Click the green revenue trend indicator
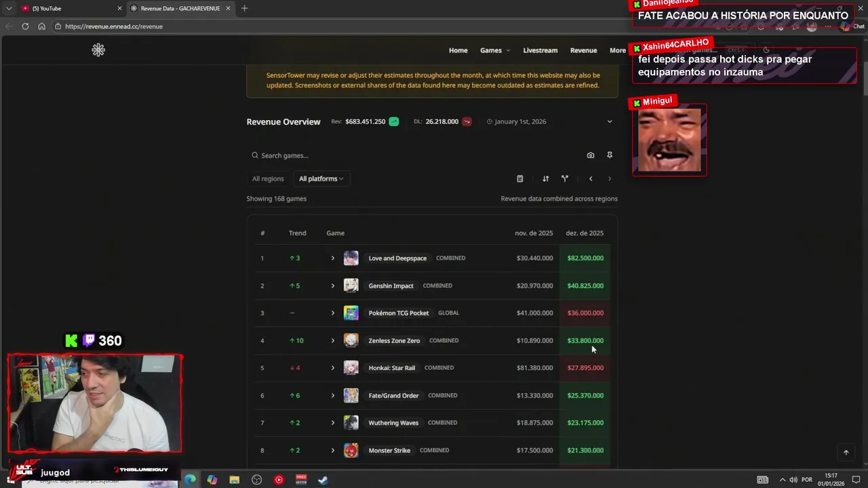This screenshot has width=868, height=488. point(393,121)
